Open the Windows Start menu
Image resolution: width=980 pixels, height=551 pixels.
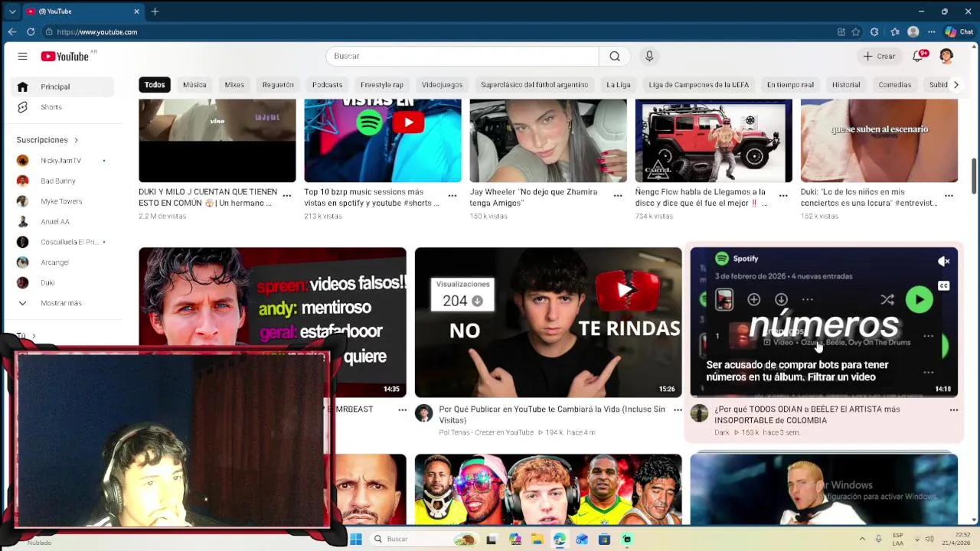(356, 539)
